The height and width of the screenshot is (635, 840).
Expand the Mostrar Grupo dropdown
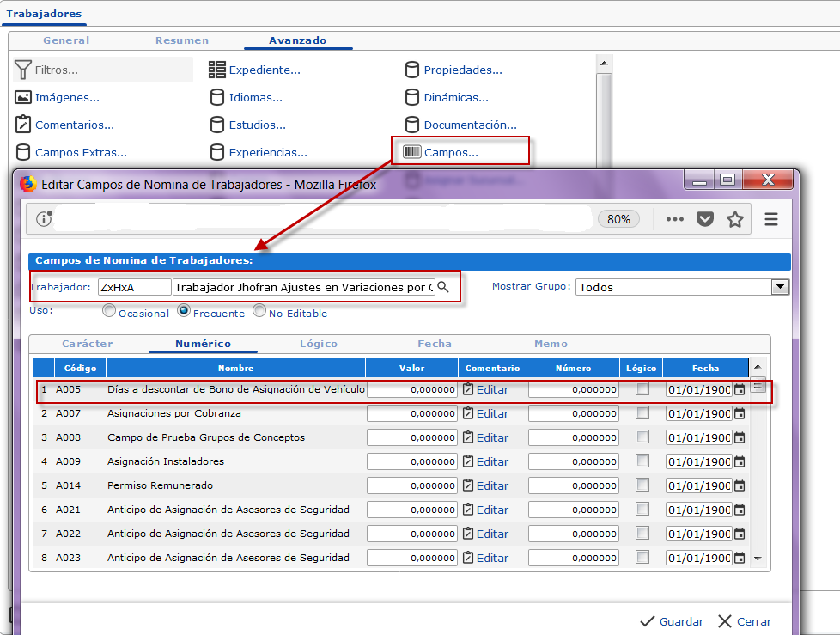[x=780, y=287]
